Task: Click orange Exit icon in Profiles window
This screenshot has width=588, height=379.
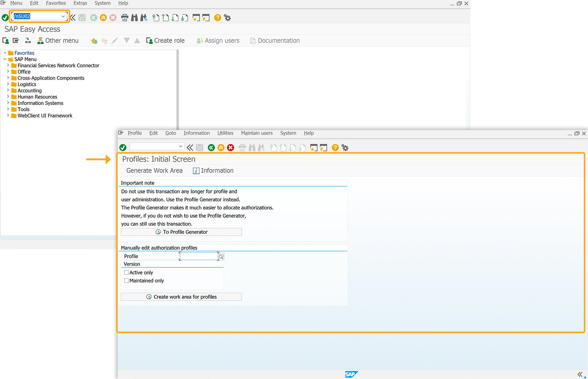Action: click(221, 148)
